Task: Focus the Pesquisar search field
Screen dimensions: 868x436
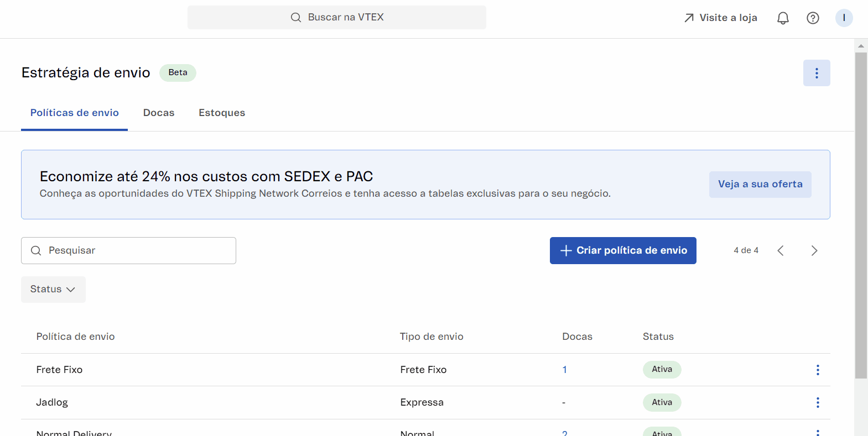Action: tap(128, 251)
